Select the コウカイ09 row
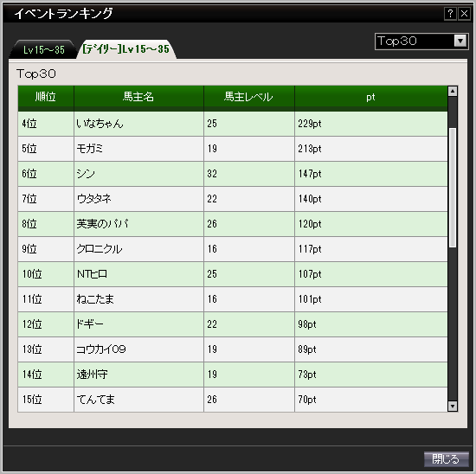Screen dimensions: 476x474 click(x=233, y=349)
